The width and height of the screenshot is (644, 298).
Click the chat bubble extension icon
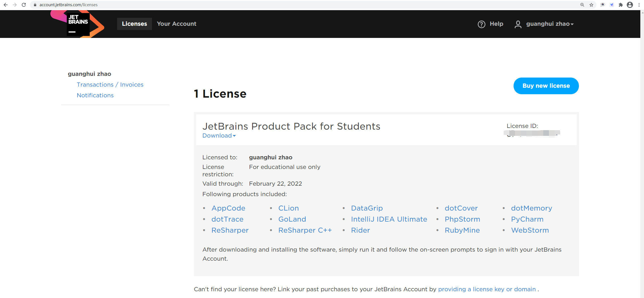point(603,5)
